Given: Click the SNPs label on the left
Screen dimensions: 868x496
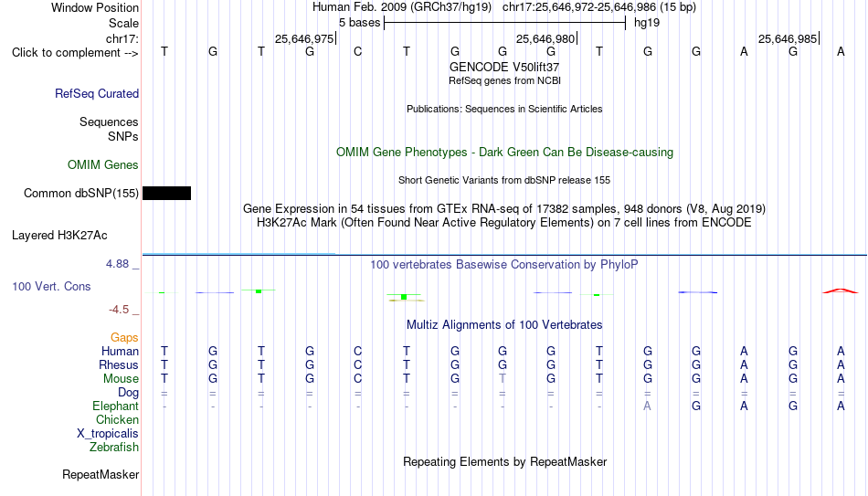Looking at the screenshot, I should click(x=123, y=136).
